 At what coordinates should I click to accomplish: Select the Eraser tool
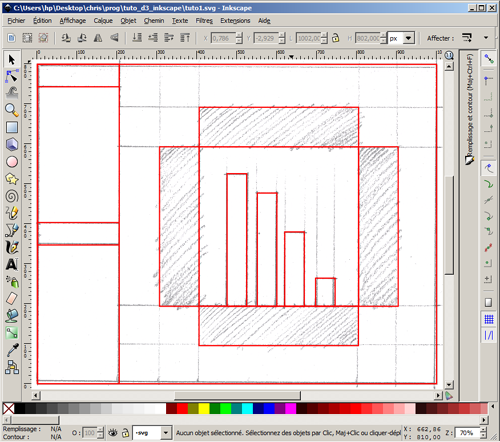coord(12,298)
